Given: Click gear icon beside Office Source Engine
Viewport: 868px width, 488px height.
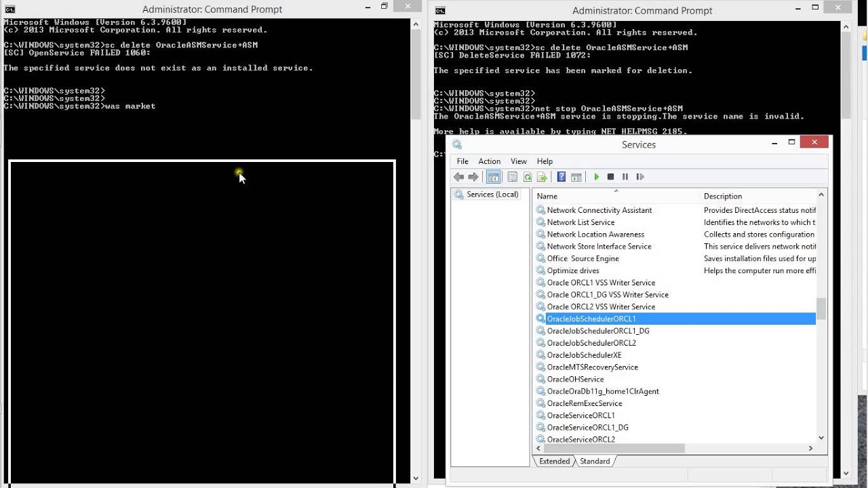Looking at the screenshot, I should (540, 258).
